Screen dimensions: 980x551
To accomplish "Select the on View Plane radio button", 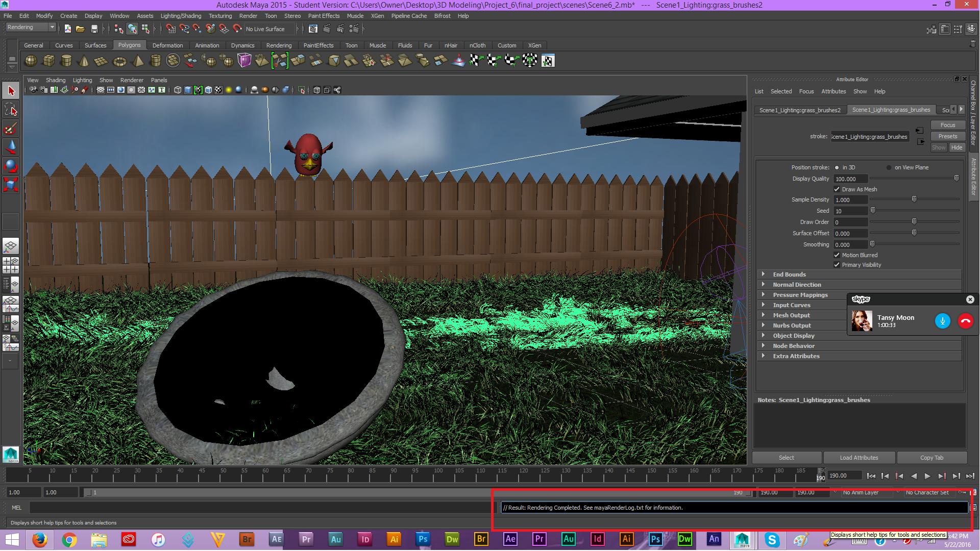I will pyautogui.click(x=889, y=167).
